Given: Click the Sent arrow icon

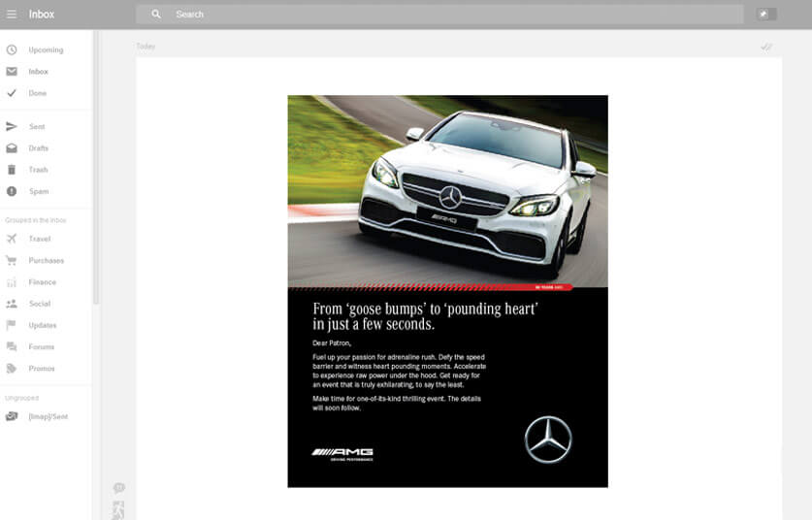Looking at the screenshot, I should coord(12,126).
